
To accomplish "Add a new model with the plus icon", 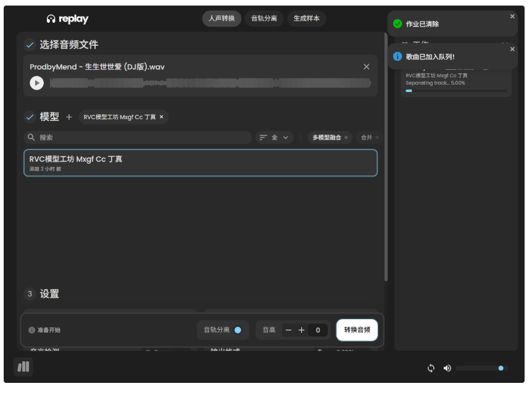I will (69, 117).
